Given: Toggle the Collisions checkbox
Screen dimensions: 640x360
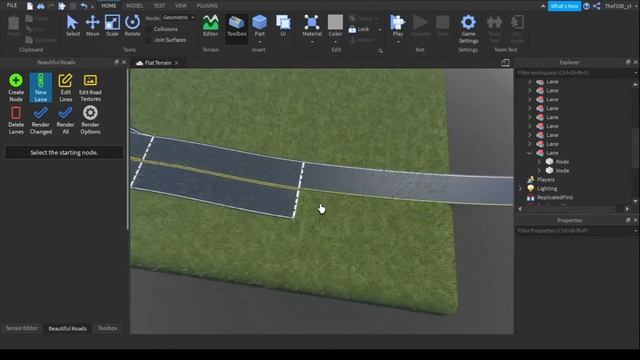Looking at the screenshot, I should point(149,29).
